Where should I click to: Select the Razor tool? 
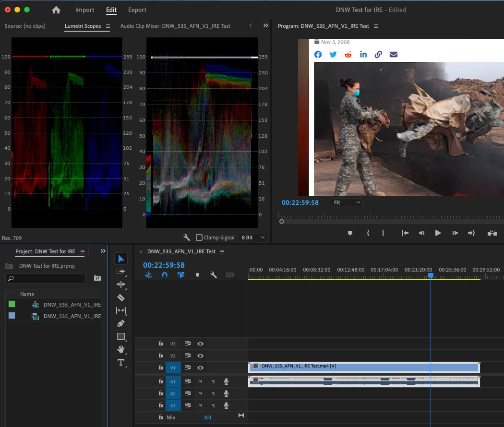click(121, 297)
